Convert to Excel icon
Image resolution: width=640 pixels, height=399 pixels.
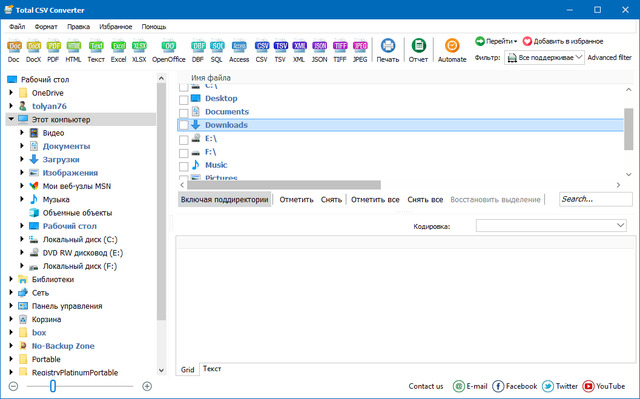(118, 46)
